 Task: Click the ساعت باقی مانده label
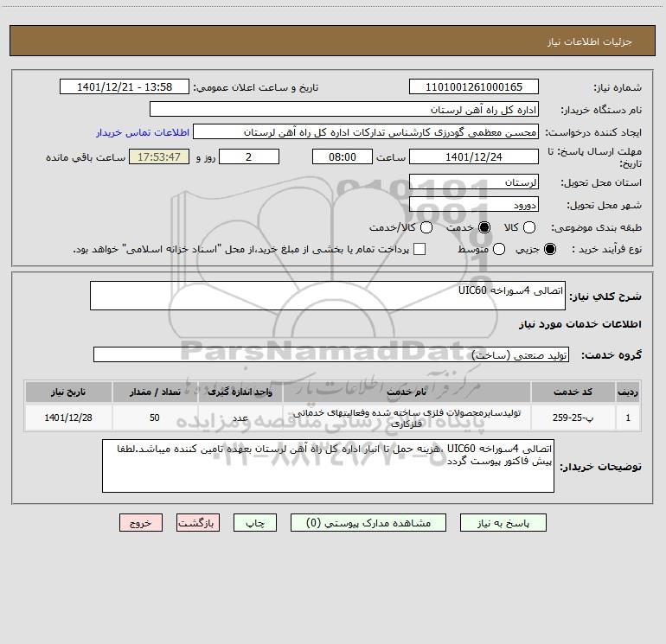pos(86,157)
